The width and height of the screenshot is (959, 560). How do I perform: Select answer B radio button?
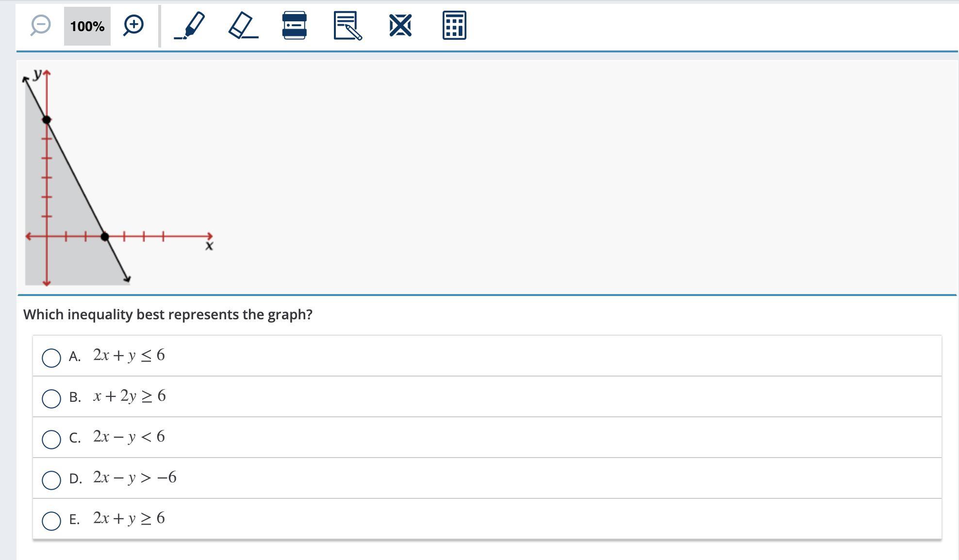51,398
